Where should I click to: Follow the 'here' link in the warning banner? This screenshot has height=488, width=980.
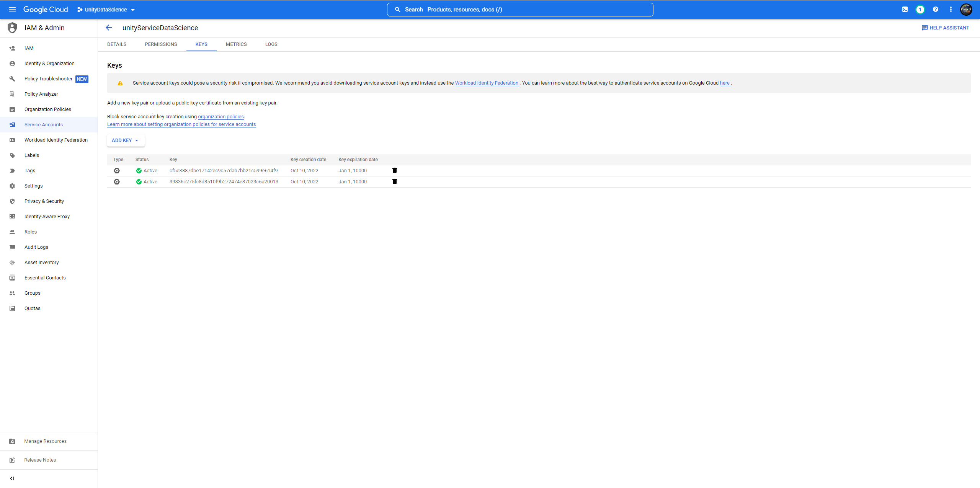[725, 83]
